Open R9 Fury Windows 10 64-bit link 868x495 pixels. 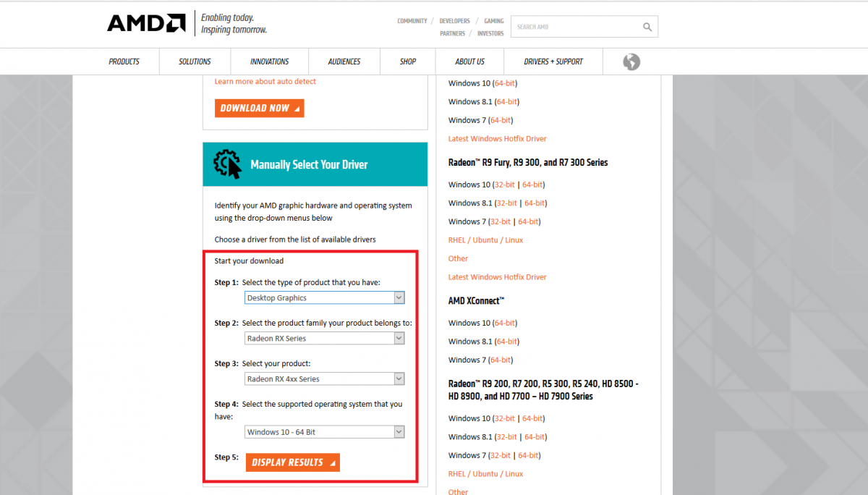[x=532, y=185]
